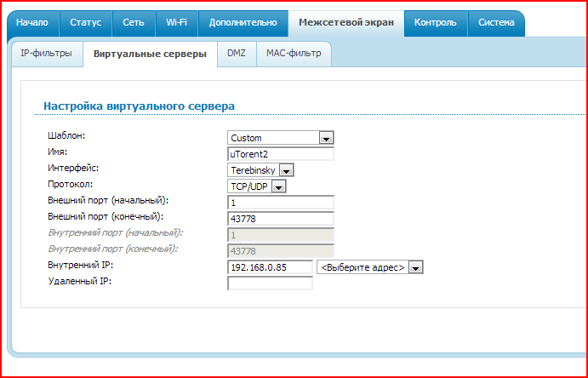Image resolution: width=588 pixels, height=378 pixels.
Task: Go to the Сеть tab
Action: point(133,22)
